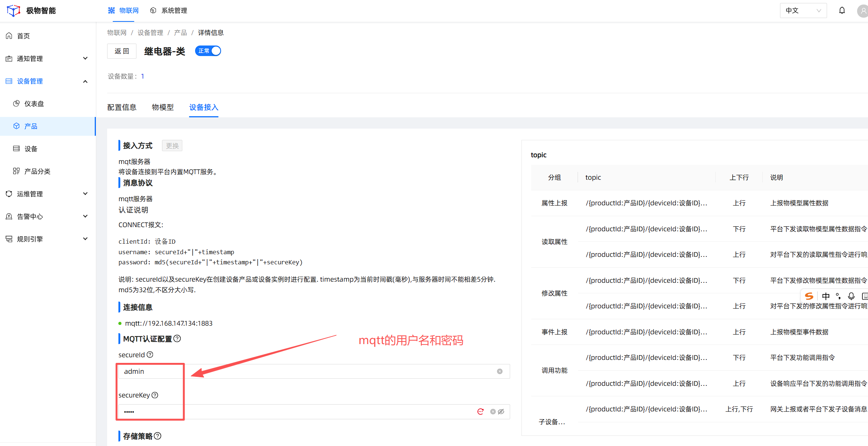Click the secureId help question icon

click(150, 355)
